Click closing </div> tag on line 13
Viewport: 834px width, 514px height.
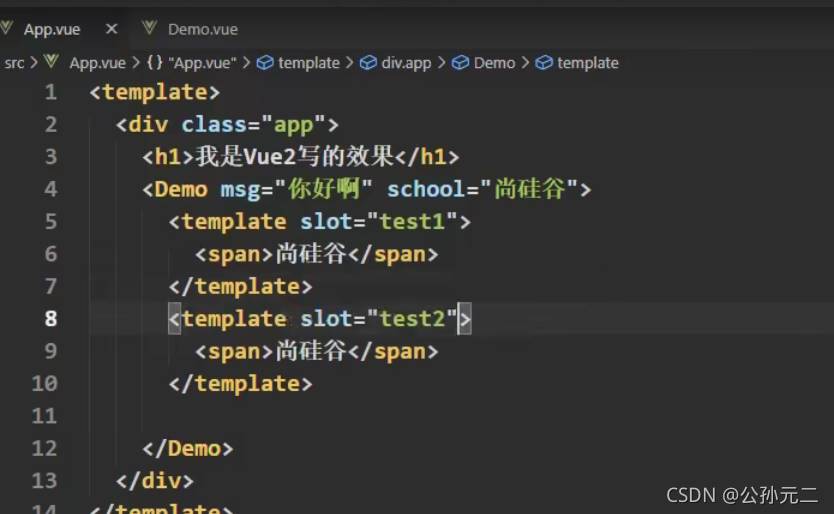[x=155, y=480]
